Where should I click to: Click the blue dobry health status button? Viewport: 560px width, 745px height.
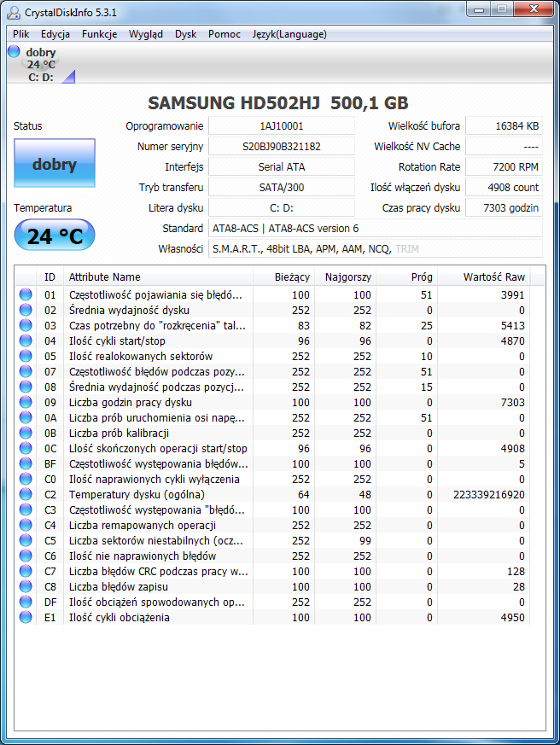coord(55,163)
